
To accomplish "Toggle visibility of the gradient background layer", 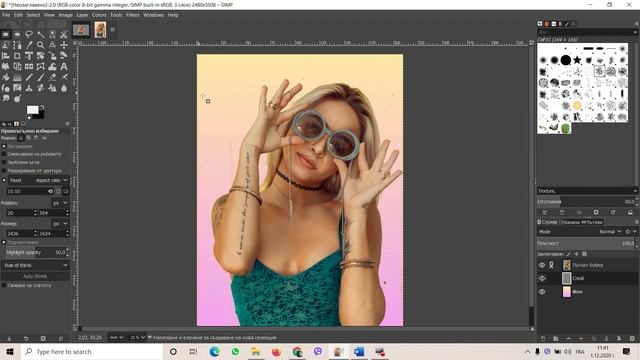I will [542, 291].
